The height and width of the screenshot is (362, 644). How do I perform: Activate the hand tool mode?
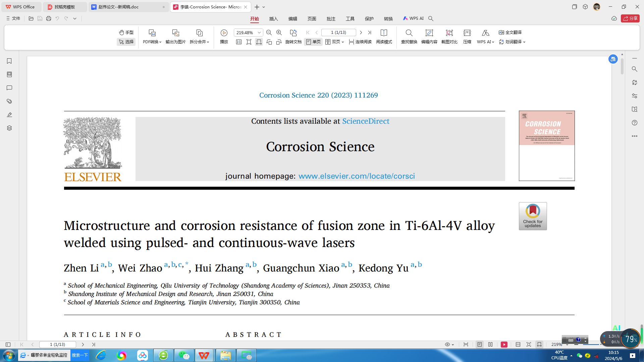click(126, 33)
